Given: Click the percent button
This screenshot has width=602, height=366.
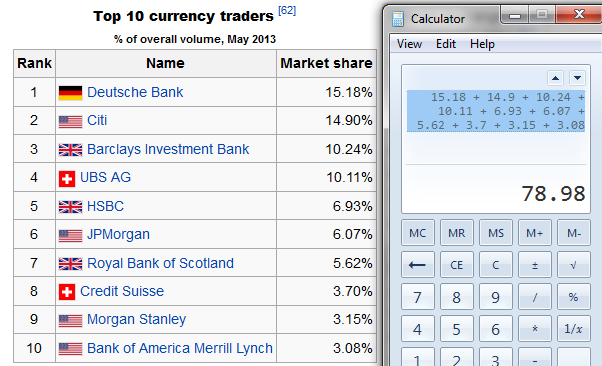Looking at the screenshot, I should click(x=573, y=296).
